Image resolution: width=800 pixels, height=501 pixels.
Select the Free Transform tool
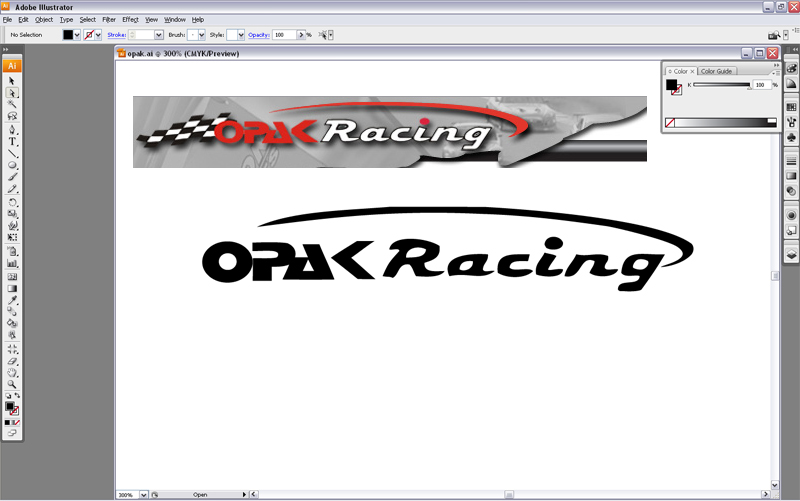pos(12,237)
